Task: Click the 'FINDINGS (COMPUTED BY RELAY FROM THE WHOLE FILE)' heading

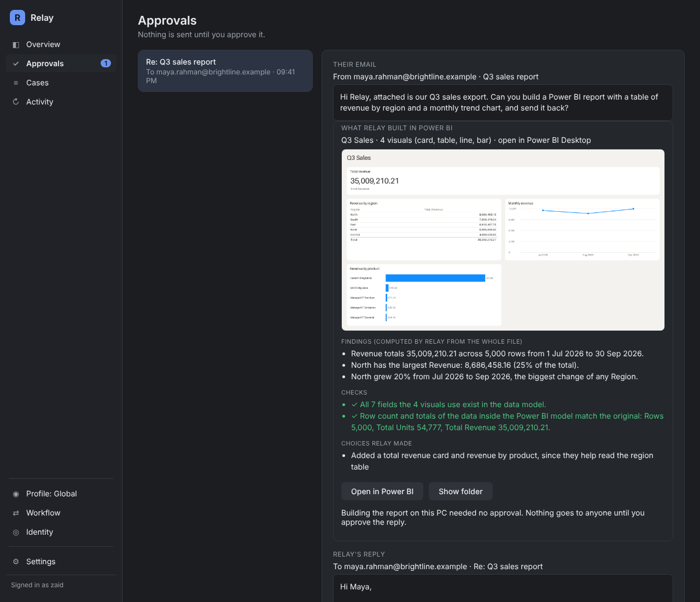Action: click(431, 341)
